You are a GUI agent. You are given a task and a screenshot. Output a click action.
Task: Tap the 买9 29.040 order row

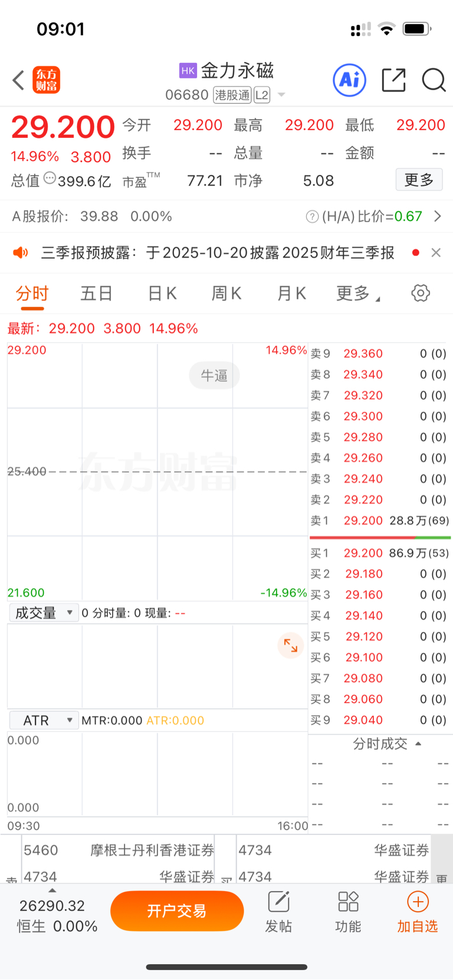tap(379, 720)
